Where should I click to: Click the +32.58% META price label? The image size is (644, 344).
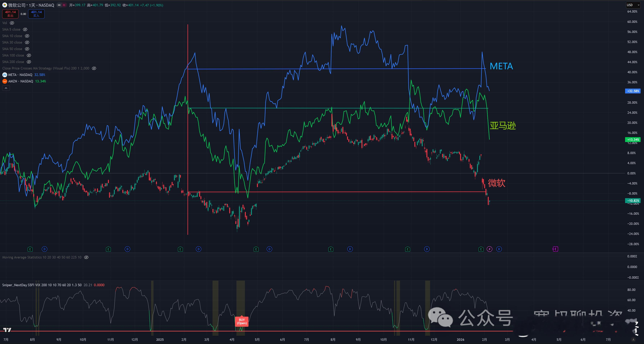point(633,91)
